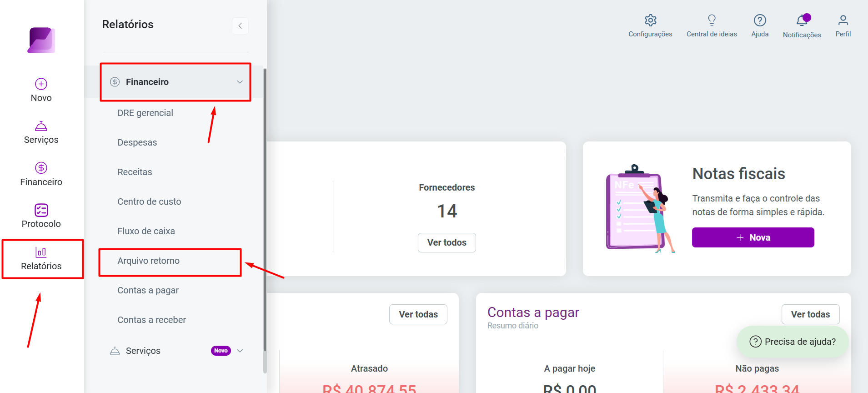The height and width of the screenshot is (393, 868).
Task: Open Configurações gear icon
Action: click(x=650, y=20)
